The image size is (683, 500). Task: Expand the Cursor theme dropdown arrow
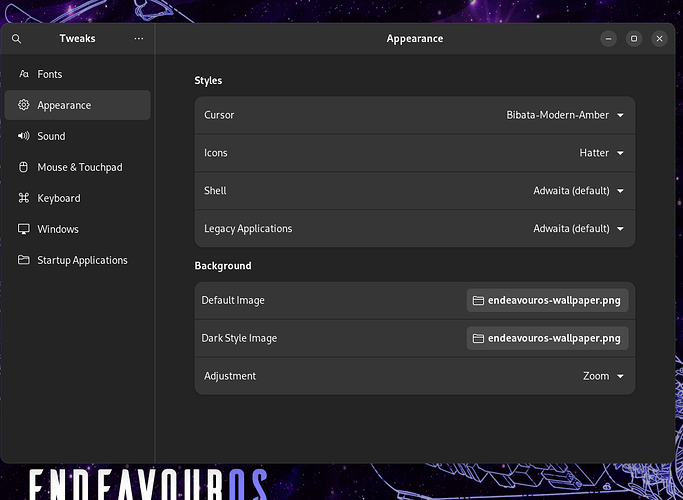(620, 115)
